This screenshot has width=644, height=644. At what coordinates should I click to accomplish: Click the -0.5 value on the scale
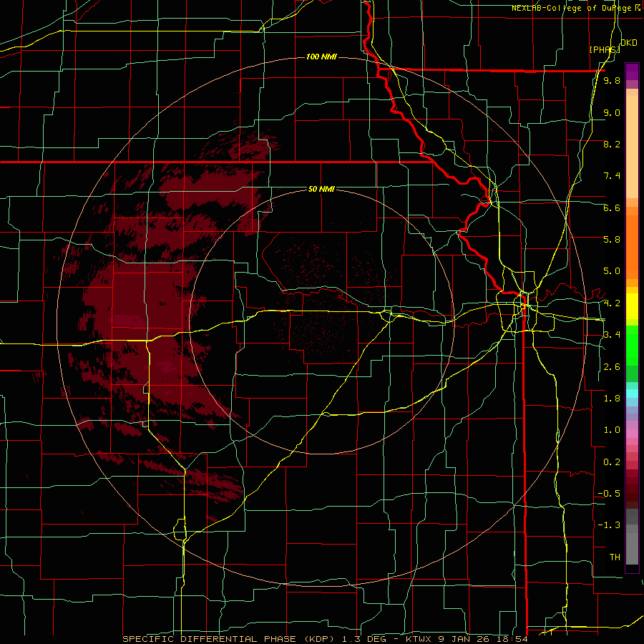coord(609,494)
